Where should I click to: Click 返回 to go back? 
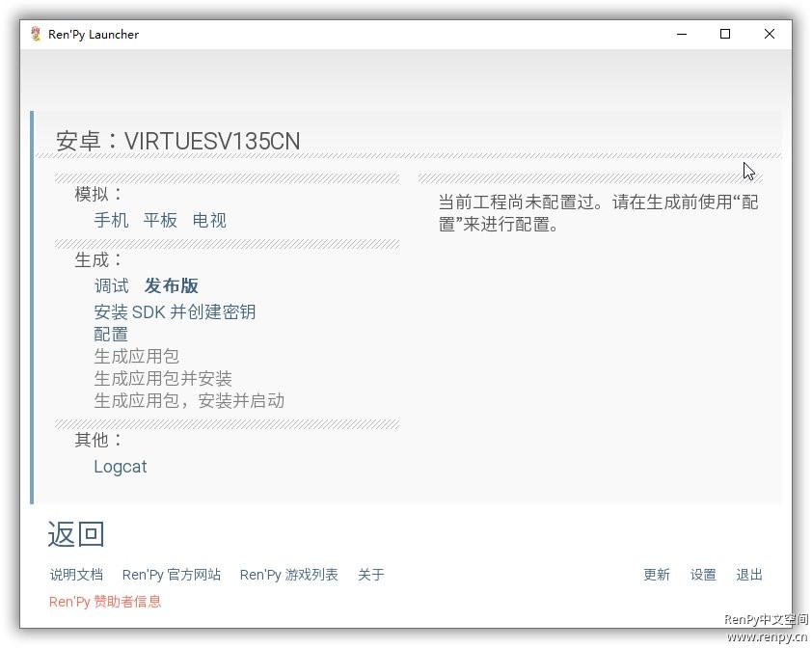pos(76,534)
